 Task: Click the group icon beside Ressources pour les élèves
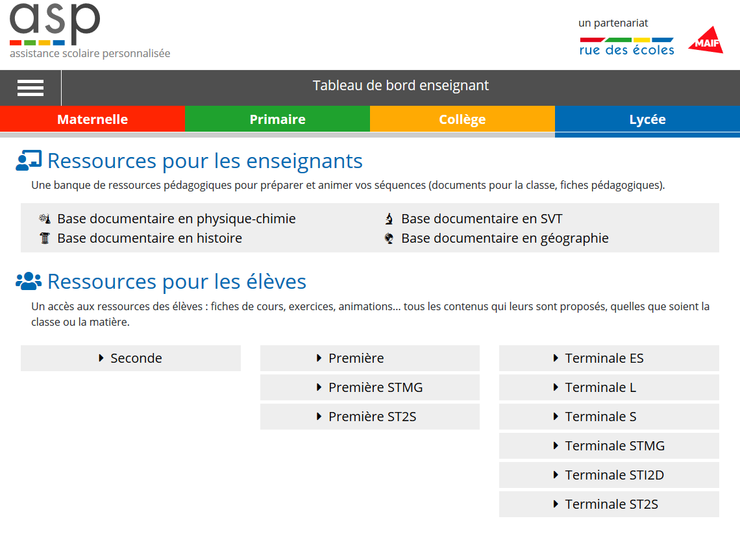28,280
